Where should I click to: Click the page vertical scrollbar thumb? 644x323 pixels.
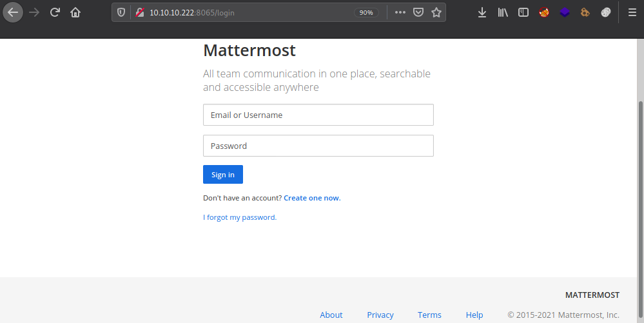coord(640,208)
